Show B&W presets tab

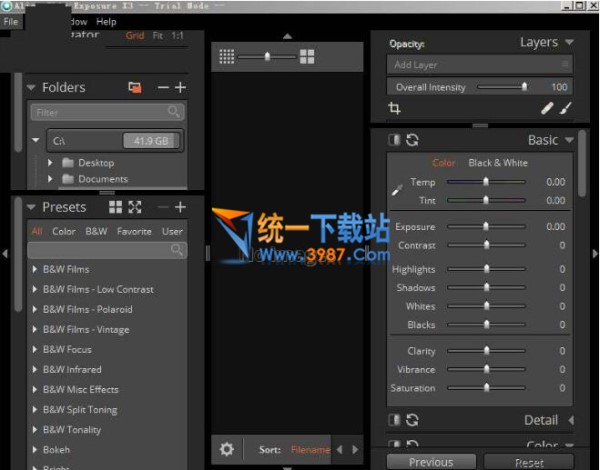[96, 231]
